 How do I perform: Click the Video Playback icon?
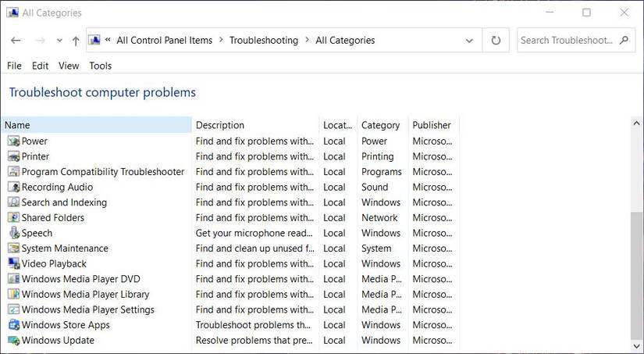pyautogui.click(x=13, y=263)
